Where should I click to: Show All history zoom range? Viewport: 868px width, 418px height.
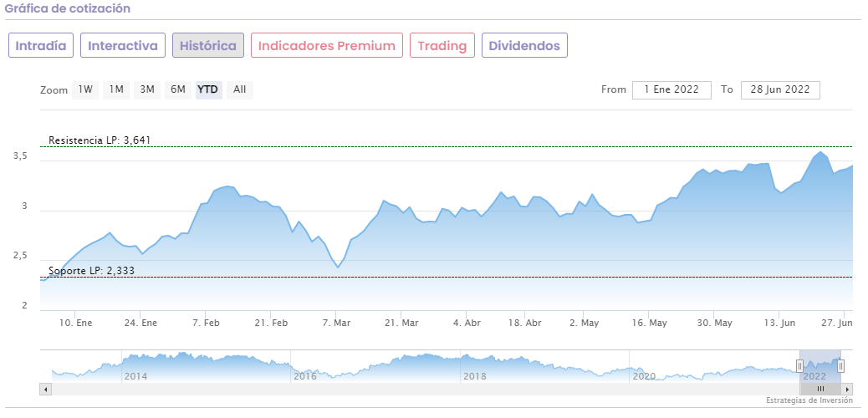(x=239, y=89)
